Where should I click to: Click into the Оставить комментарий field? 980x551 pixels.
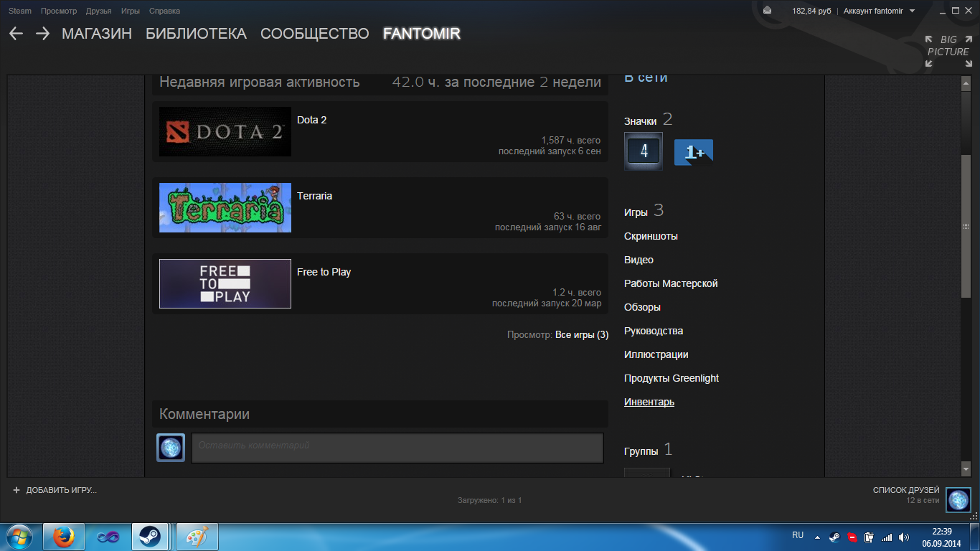[x=397, y=448]
